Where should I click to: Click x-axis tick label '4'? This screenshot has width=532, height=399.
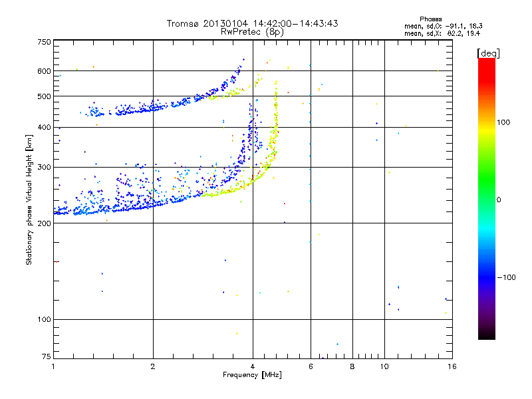coord(253,366)
